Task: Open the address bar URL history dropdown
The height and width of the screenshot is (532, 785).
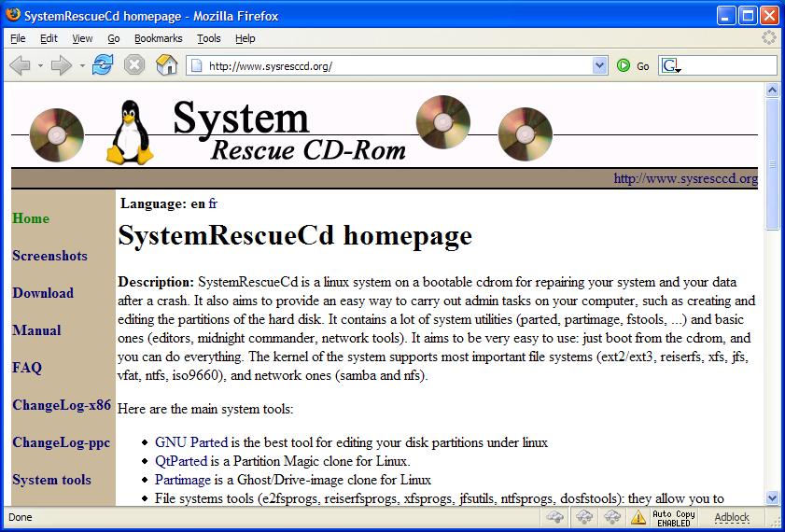Action: click(x=599, y=65)
